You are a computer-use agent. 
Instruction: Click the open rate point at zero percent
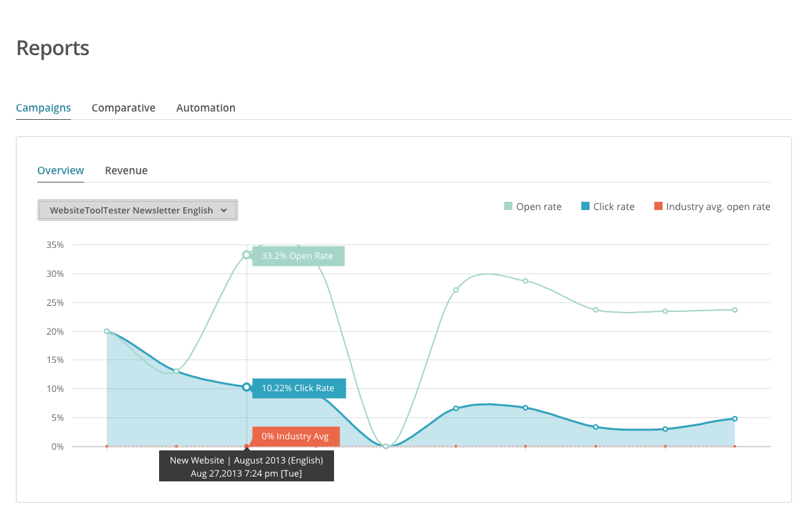click(386, 446)
